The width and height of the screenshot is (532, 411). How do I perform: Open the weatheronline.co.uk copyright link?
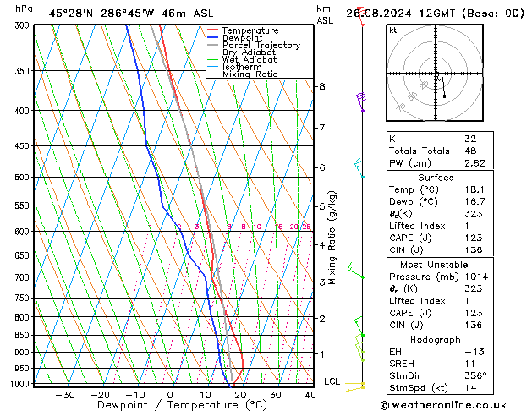[443, 405]
